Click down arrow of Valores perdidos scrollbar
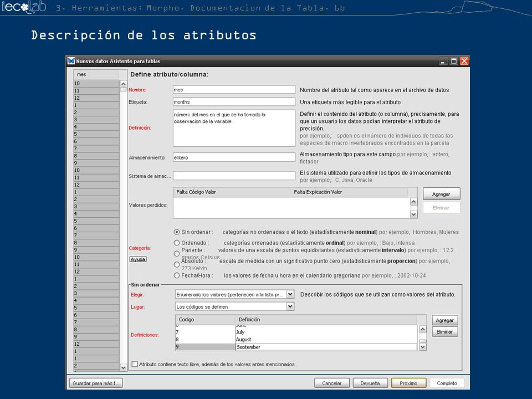 pos(413,214)
